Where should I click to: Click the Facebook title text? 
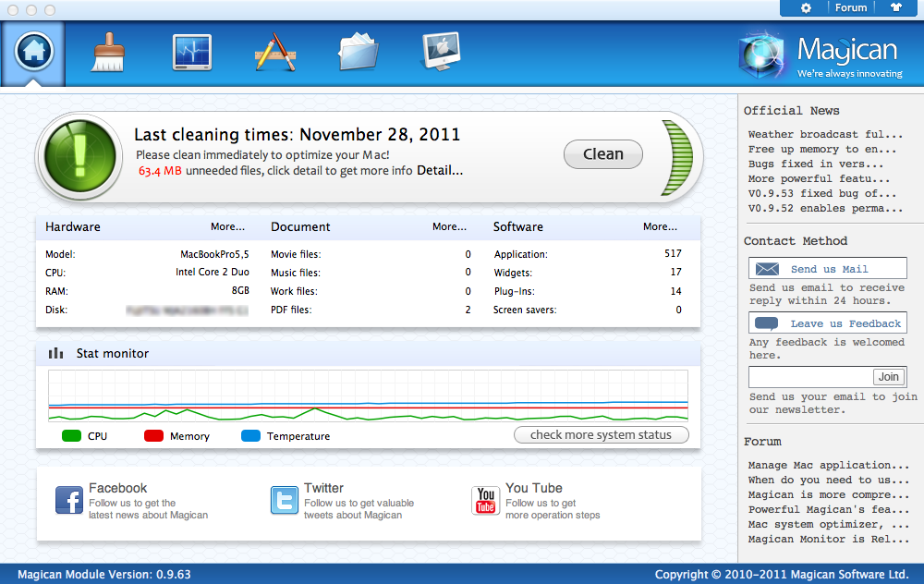[x=118, y=488]
